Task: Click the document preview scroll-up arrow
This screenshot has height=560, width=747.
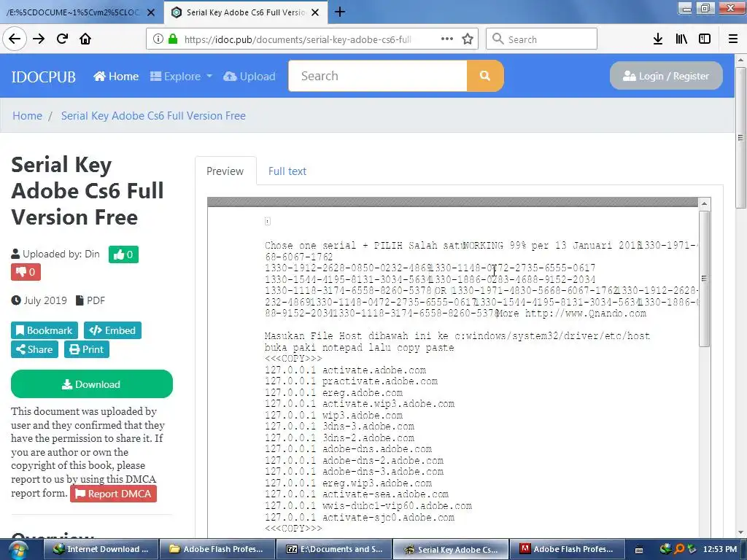Action: (704, 203)
